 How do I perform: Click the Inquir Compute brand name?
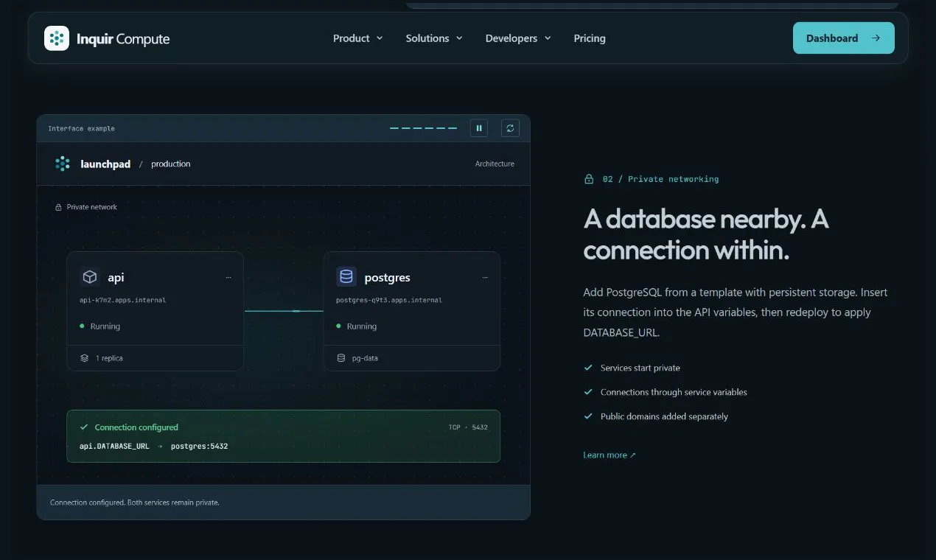(x=123, y=39)
